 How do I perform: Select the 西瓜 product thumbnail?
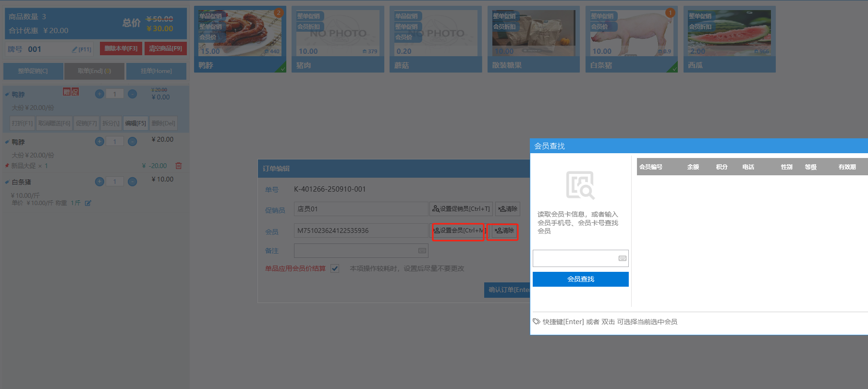pyautogui.click(x=729, y=33)
